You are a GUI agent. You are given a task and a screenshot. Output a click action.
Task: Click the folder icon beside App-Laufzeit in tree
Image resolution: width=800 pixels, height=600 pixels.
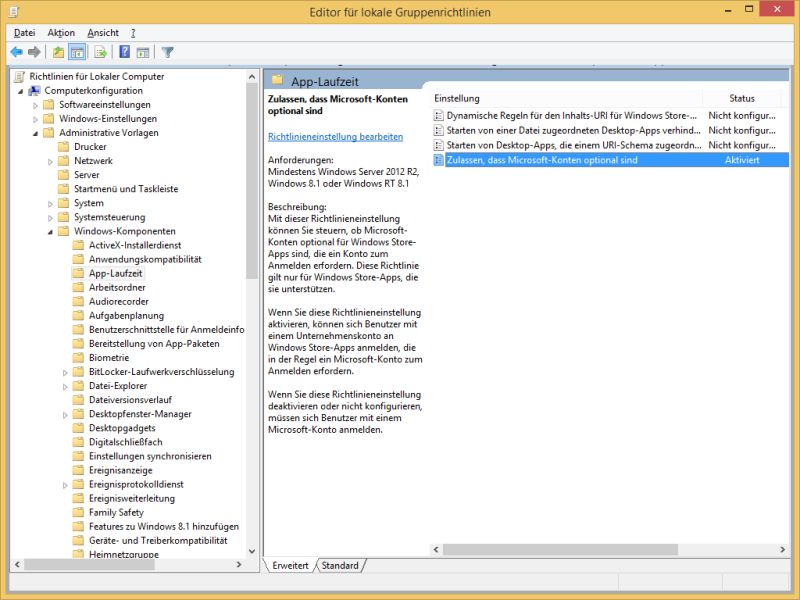[78, 273]
